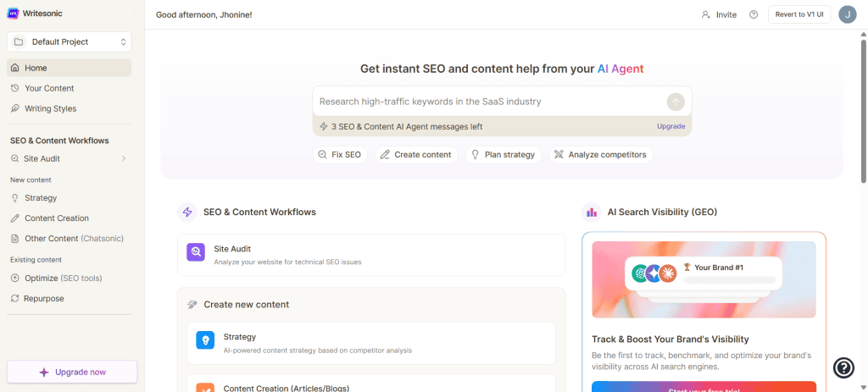The image size is (868, 392).
Task: Click the help question mark icon in header
Action: click(x=754, y=15)
